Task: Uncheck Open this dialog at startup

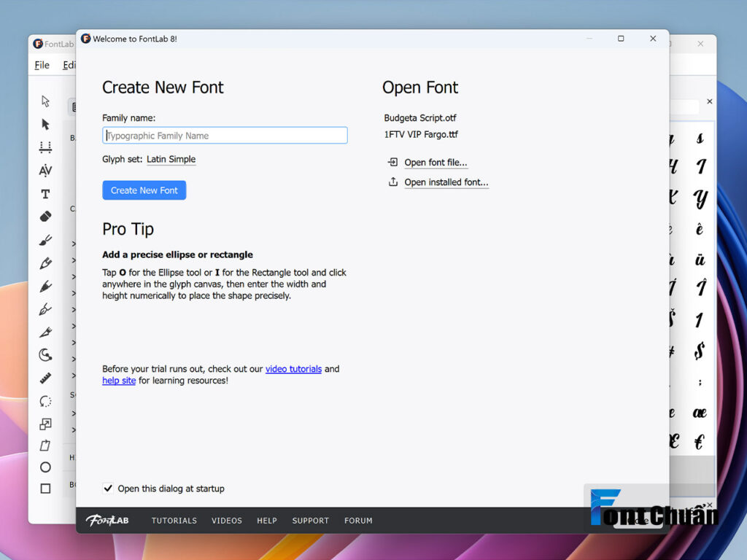Action: click(x=108, y=488)
